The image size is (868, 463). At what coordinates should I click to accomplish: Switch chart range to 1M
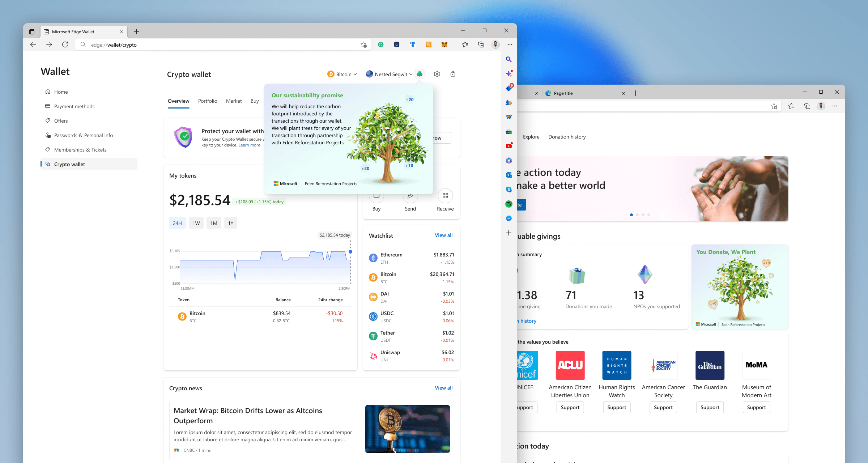click(x=214, y=223)
